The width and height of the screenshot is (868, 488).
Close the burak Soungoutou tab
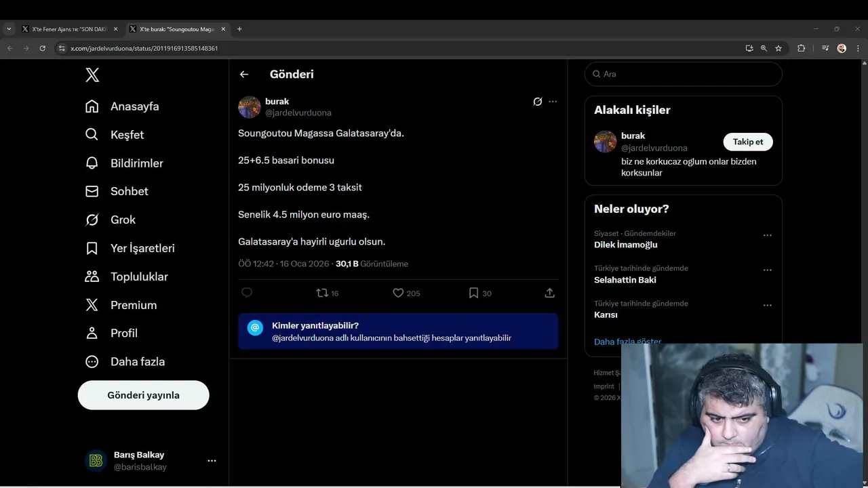pyautogui.click(x=223, y=29)
